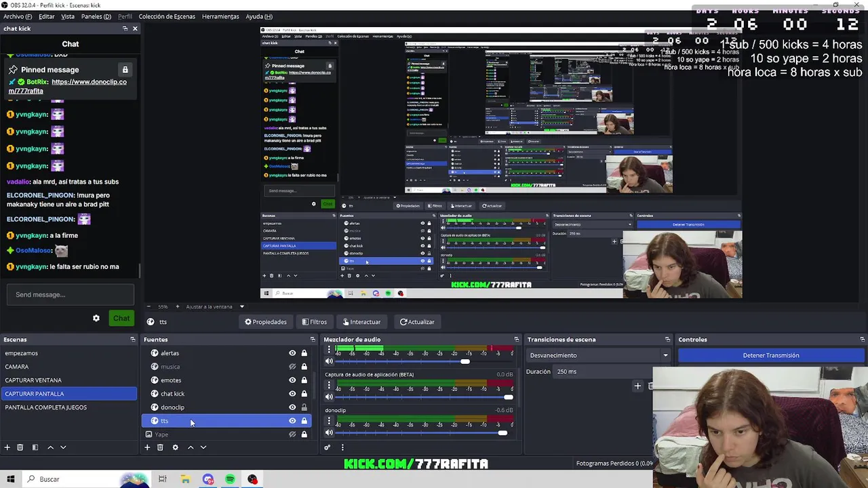Open the Herramientas menu

pos(220,16)
